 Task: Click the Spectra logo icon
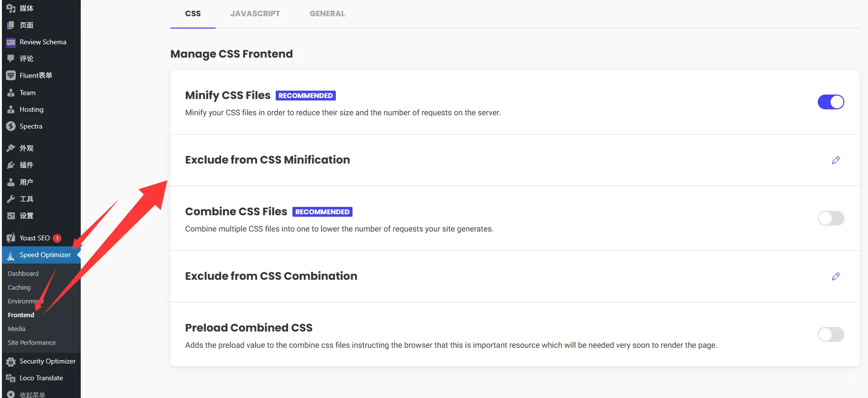click(11, 126)
